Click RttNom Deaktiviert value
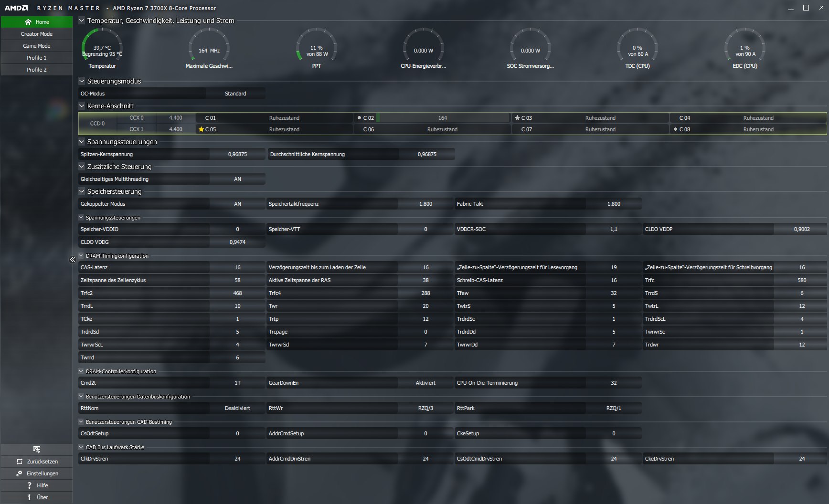This screenshot has height=504, width=829. tap(237, 408)
